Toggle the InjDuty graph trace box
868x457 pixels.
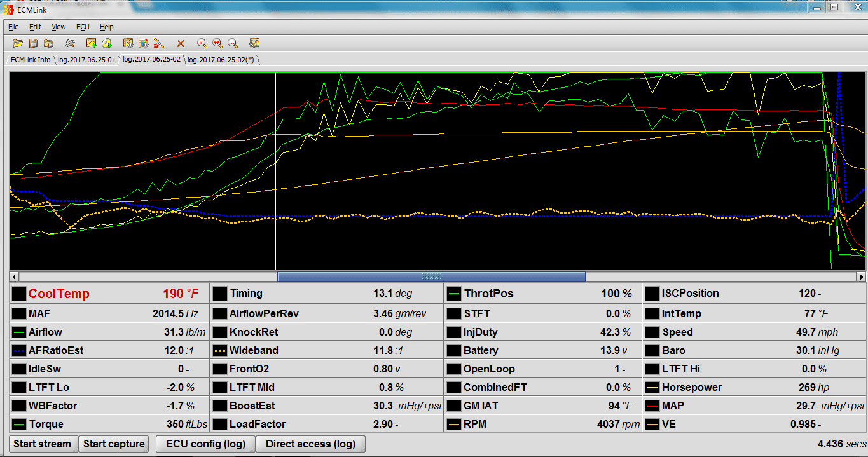(453, 332)
